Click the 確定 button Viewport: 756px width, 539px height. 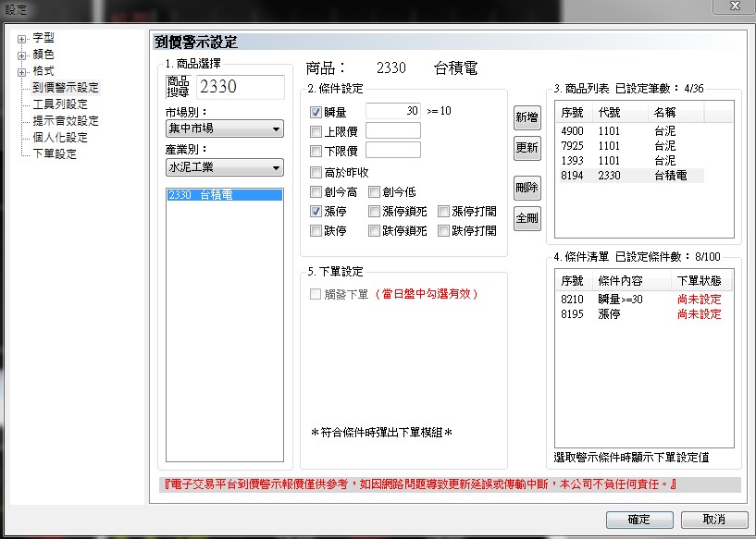point(638,520)
